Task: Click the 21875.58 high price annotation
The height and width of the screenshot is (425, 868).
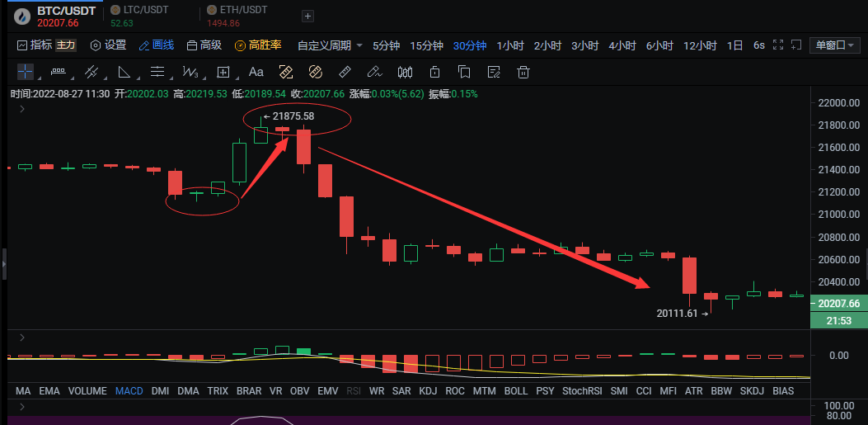Action: pyautogui.click(x=289, y=116)
